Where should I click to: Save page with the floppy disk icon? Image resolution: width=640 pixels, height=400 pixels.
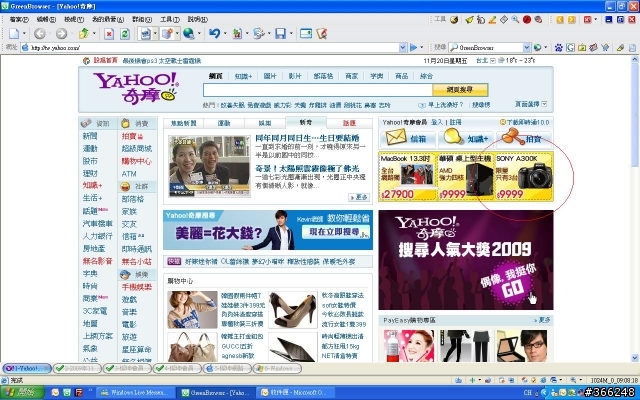click(280, 33)
